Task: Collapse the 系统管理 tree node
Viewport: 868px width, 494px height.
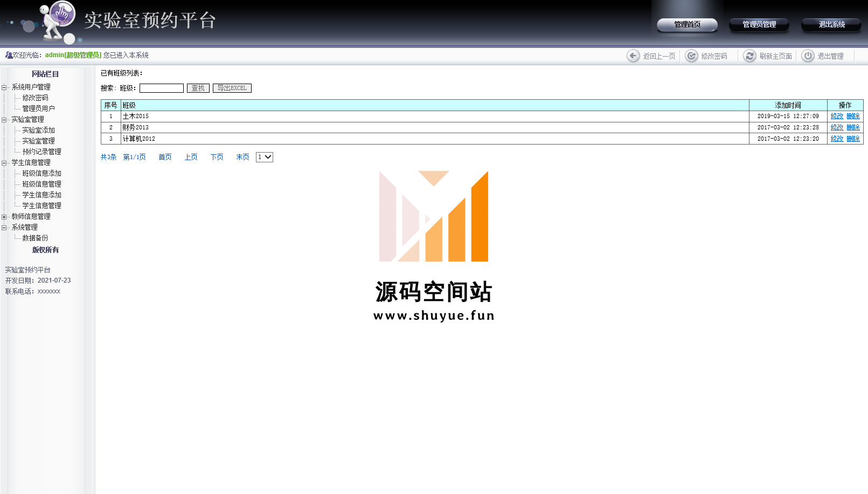Action: click(x=4, y=228)
